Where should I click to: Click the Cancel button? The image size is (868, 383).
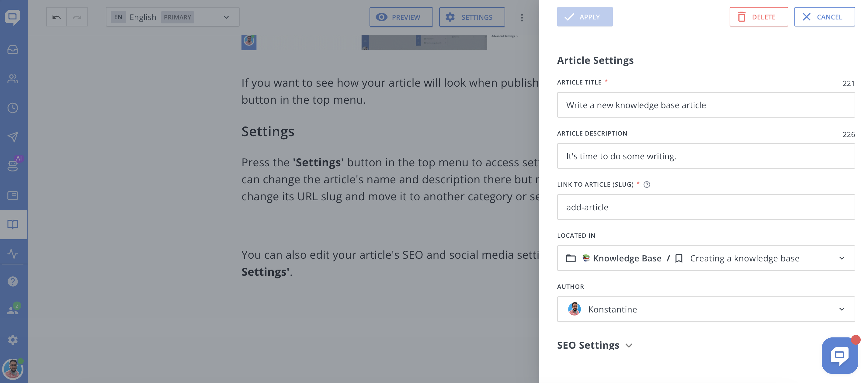coord(824,17)
